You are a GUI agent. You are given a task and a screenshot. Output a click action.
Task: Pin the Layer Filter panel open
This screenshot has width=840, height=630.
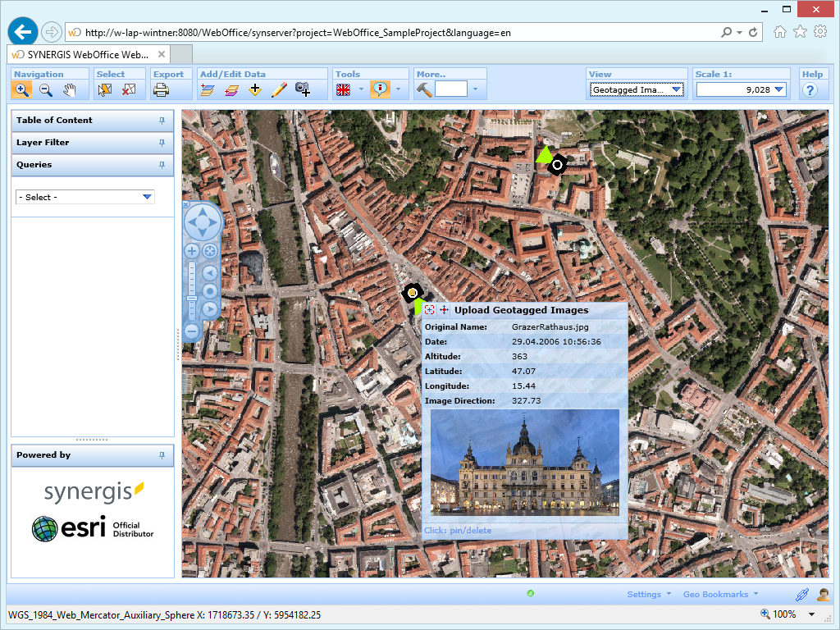click(162, 143)
